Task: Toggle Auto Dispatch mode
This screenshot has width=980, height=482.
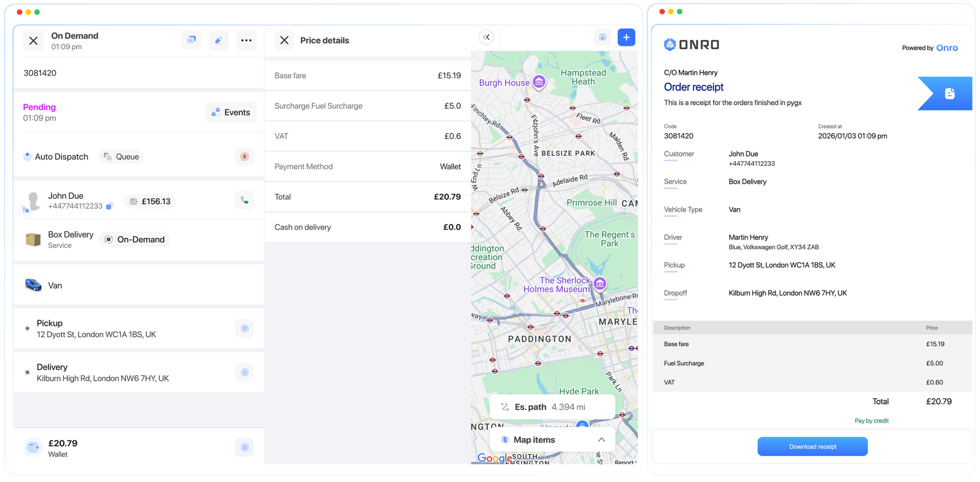Action: pyautogui.click(x=56, y=156)
